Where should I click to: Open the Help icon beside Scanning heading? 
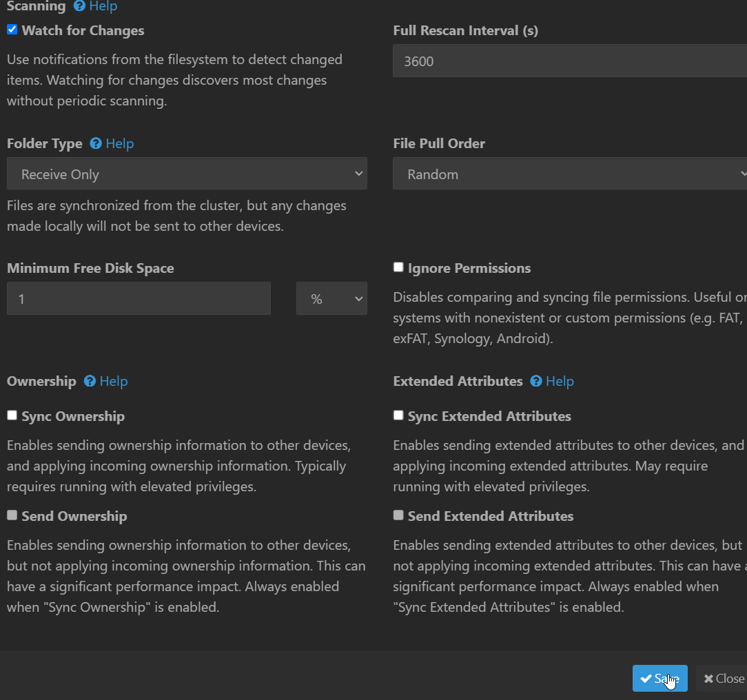coord(81,6)
